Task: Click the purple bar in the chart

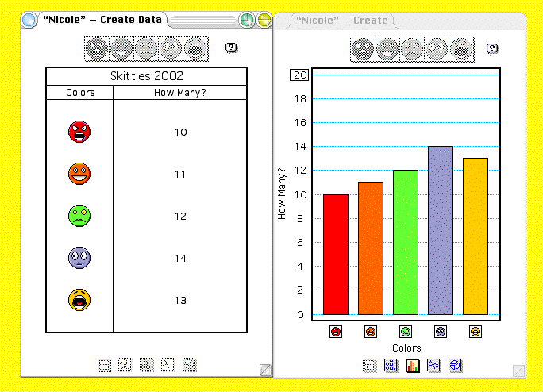Action: pyautogui.click(x=441, y=230)
